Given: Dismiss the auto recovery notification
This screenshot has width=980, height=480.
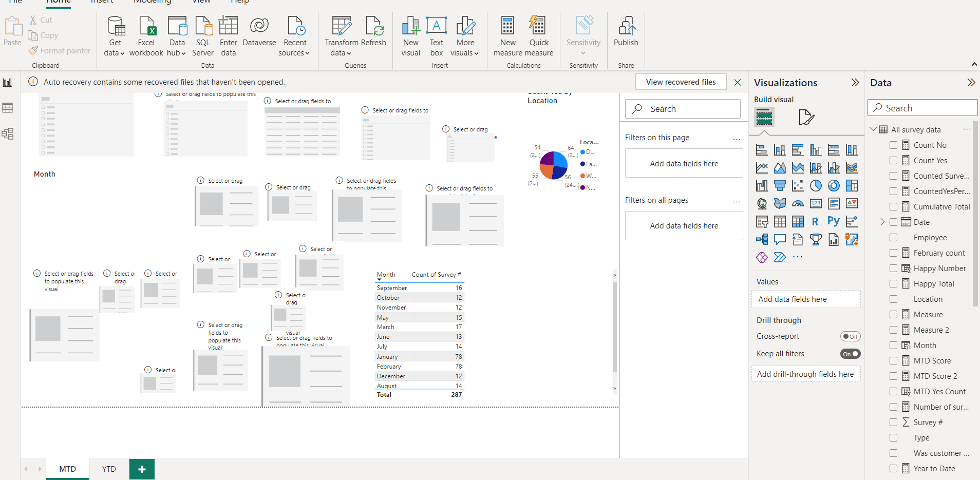Looking at the screenshot, I should coord(738,82).
